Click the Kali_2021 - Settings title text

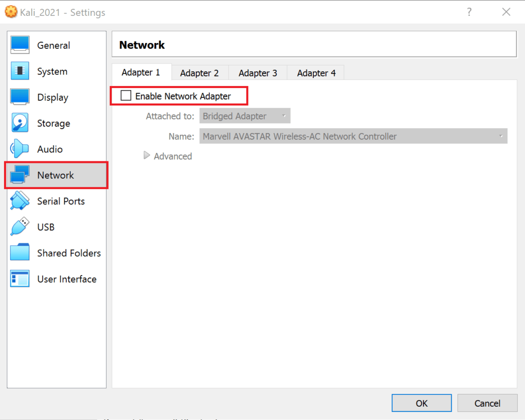click(63, 12)
